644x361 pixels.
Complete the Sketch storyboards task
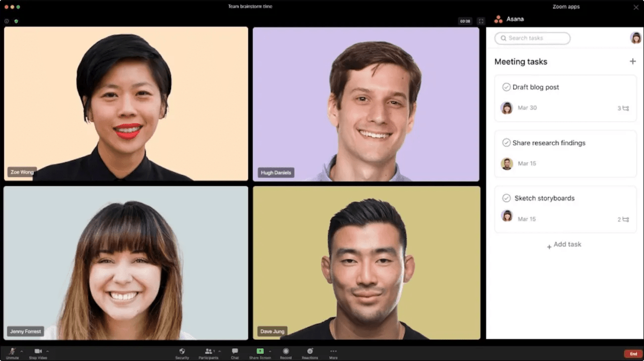[x=506, y=198]
